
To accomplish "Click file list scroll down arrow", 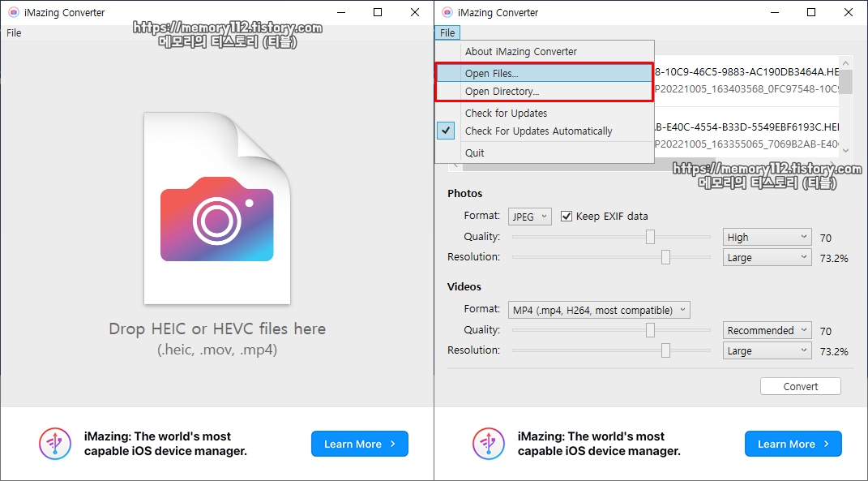I will coord(846,150).
